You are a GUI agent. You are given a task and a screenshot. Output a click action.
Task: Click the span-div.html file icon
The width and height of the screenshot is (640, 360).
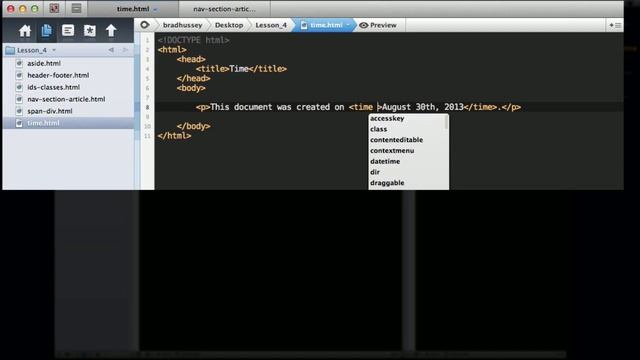coord(19,111)
